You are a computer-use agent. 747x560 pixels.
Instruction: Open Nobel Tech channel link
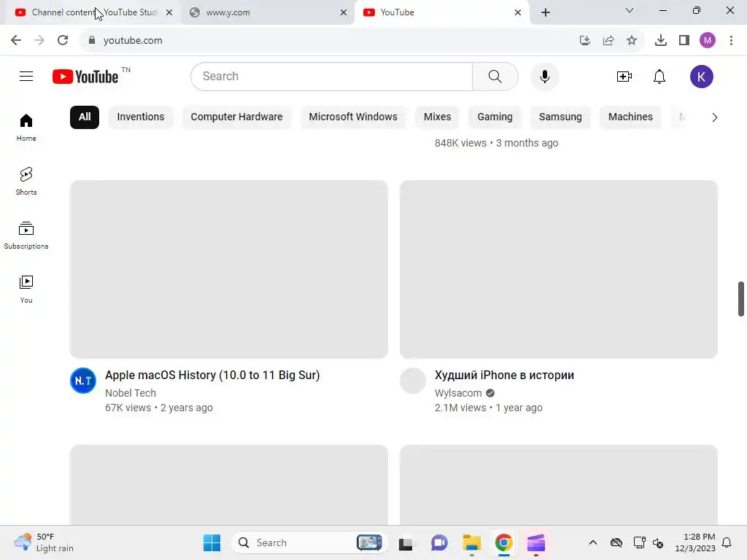(x=131, y=393)
